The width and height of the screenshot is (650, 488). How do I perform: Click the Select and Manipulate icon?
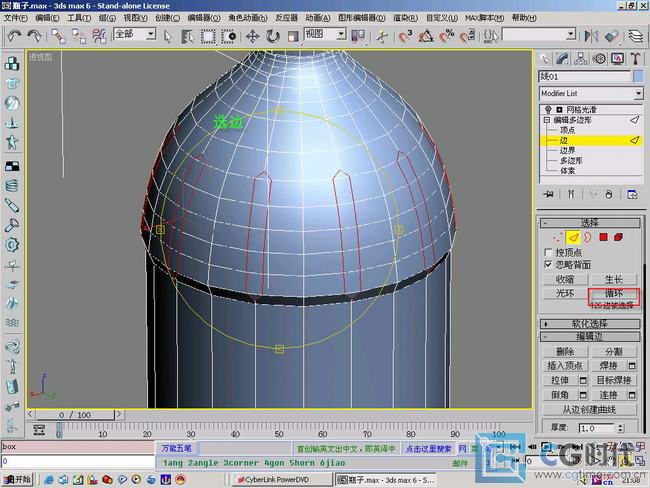pyautogui.click(x=382, y=36)
